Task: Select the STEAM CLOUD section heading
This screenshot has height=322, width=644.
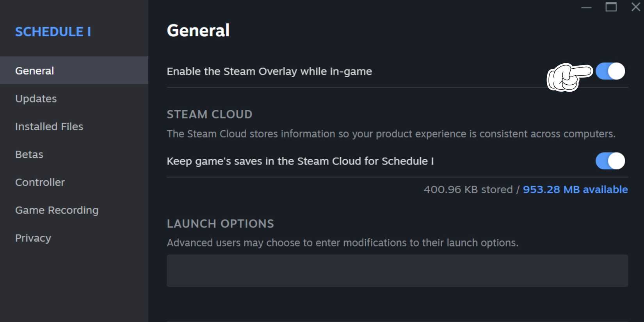Action: click(x=210, y=114)
